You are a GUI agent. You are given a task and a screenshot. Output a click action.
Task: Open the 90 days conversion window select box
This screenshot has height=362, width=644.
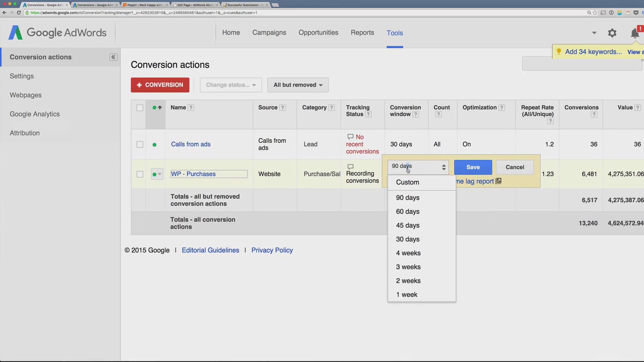click(x=418, y=166)
